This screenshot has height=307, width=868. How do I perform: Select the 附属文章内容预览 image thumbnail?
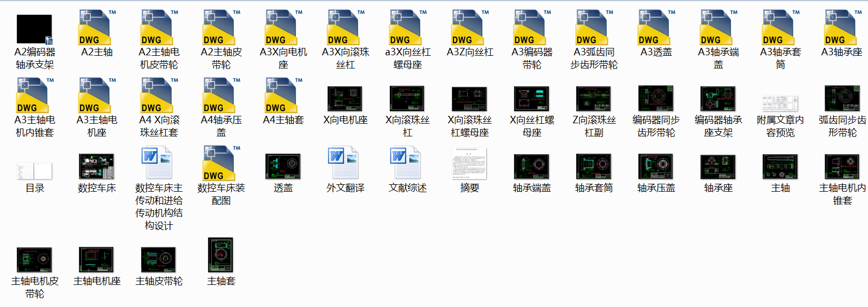pos(780,103)
